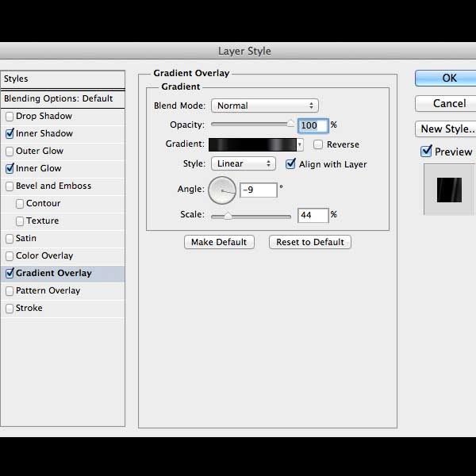Click the Angle value field
This screenshot has height=476, width=476.
tap(259, 190)
